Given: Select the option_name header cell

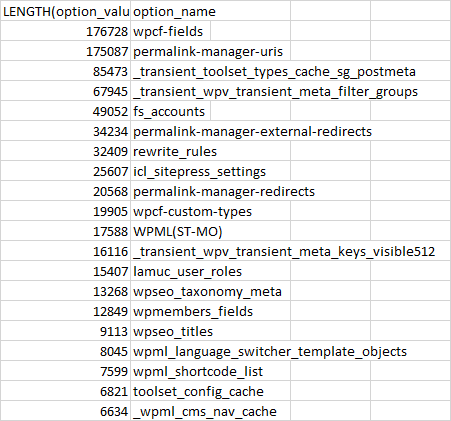Looking at the screenshot, I should pyautogui.click(x=210, y=11).
